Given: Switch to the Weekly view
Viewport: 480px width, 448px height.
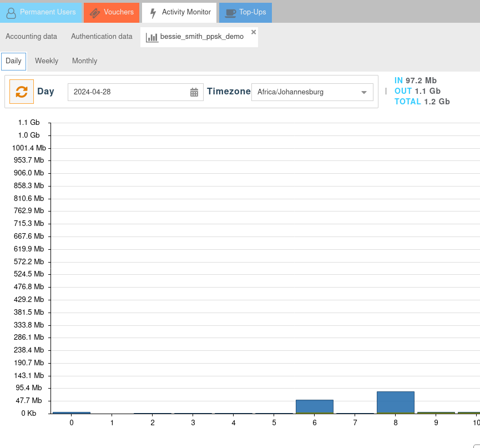Looking at the screenshot, I should pyautogui.click(x=47, y=61).
